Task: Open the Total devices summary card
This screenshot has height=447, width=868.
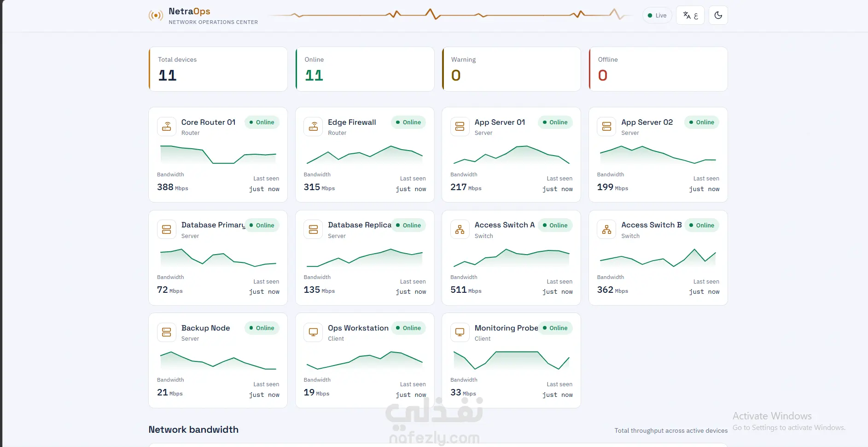Action: [x=218, y=69]
